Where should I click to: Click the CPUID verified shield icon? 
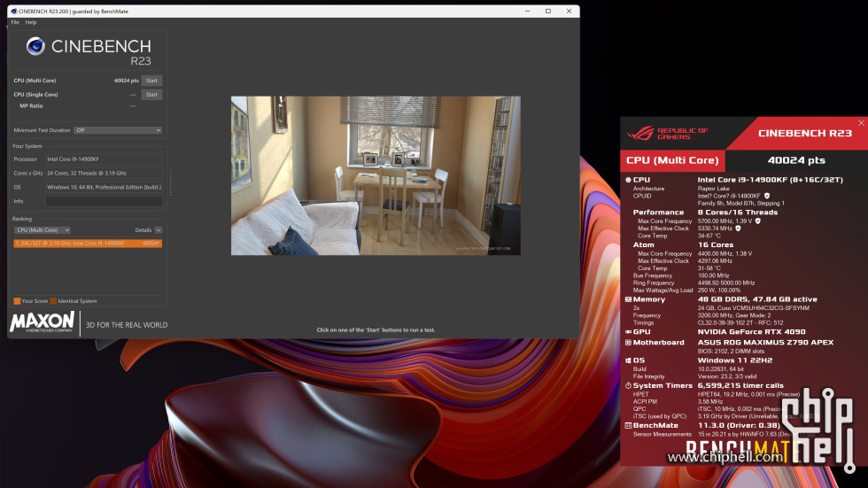767,196
